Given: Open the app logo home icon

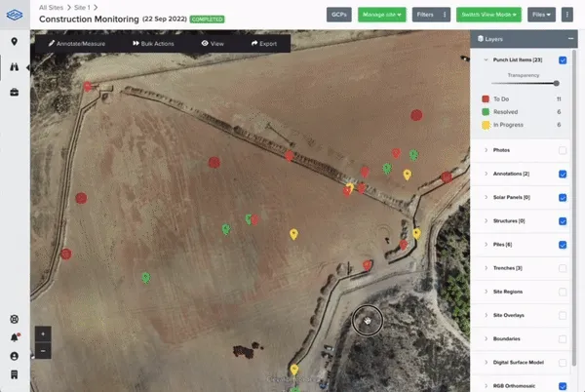Looking at the screenshot, I should pyautogui.click(x=15, y=15).
